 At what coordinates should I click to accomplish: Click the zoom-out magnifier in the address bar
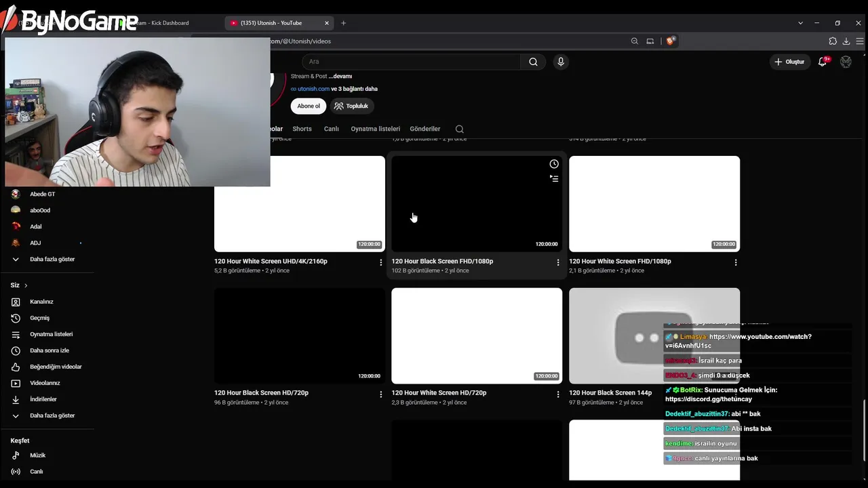(x=635, y=41)
